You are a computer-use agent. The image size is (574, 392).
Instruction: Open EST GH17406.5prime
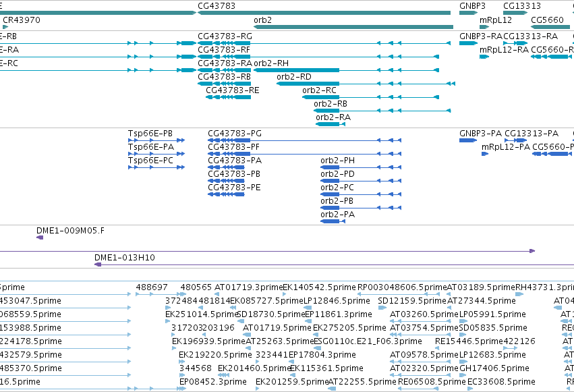pyautogui.click(x=494, y=369)
